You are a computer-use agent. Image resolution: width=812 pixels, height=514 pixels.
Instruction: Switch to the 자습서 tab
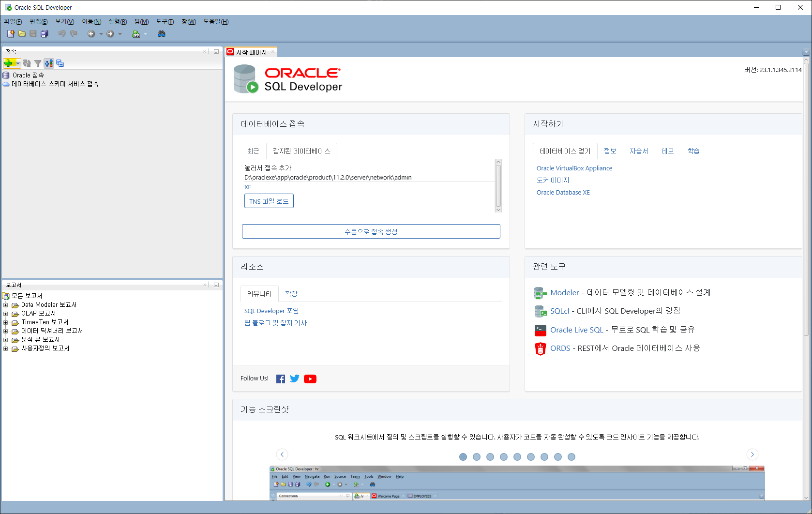(639, 151)
